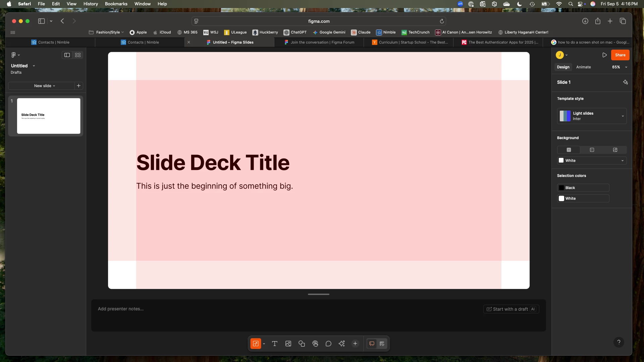This screenshot has width=644, height=362.
Task: Click the Image insert tool
Action: [x=288, y=344]
